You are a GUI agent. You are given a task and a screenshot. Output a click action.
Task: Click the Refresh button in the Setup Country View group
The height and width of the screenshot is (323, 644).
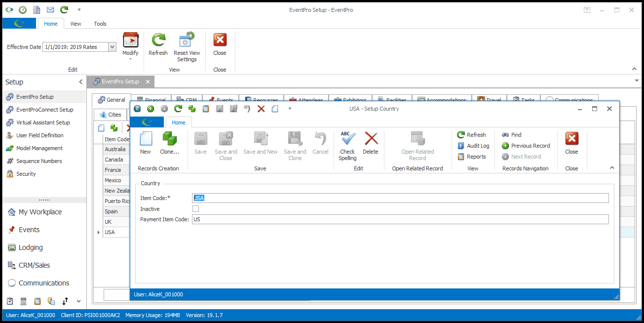(471, 135)
